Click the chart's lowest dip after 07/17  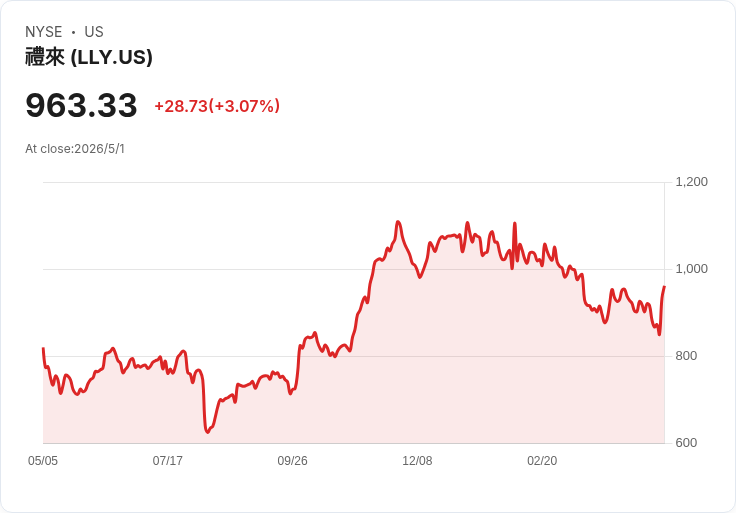click(207, 432)
